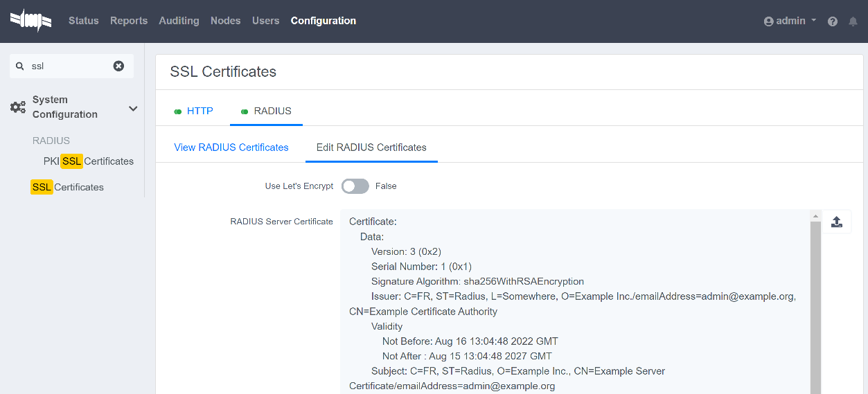Open the admin account dropdown
868x394 pixels.
[790, 21]
